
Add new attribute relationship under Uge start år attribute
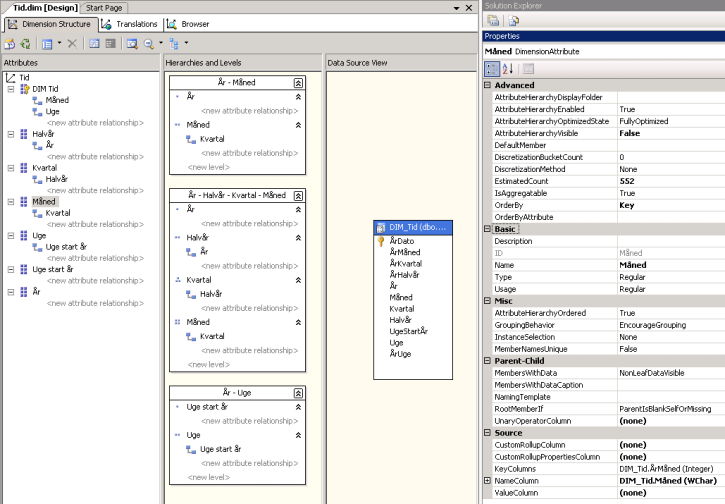pyautogui.click(x=95, y=281)
